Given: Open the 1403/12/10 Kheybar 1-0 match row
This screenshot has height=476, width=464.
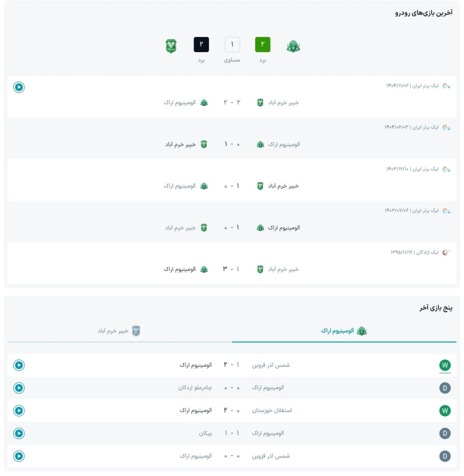Looking at the screenshot, I should tap(232, 180).
